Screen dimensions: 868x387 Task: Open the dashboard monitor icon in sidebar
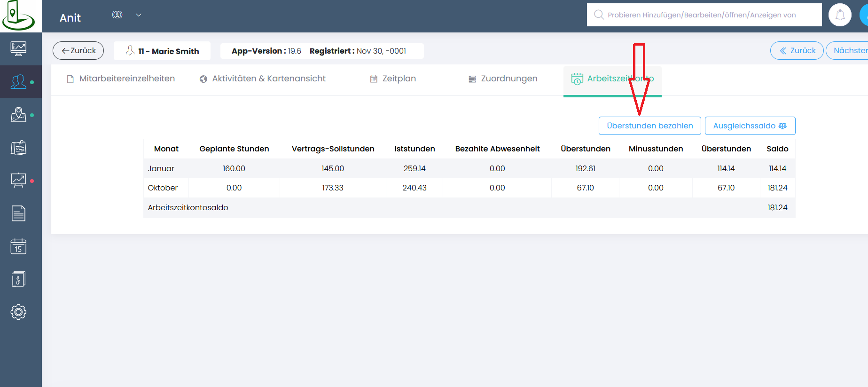[x=18, y=48]
